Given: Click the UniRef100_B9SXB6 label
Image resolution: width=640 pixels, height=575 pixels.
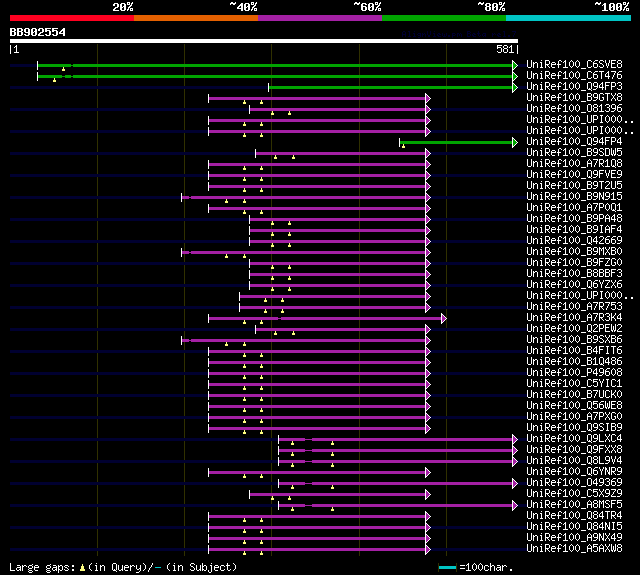Looking at the screenshot, I should pos(574,340).
